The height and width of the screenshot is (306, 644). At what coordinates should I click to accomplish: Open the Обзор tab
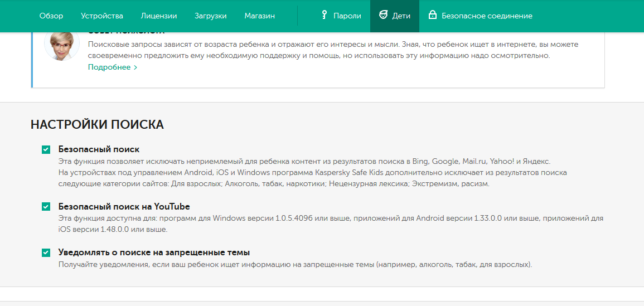[51, 16]
